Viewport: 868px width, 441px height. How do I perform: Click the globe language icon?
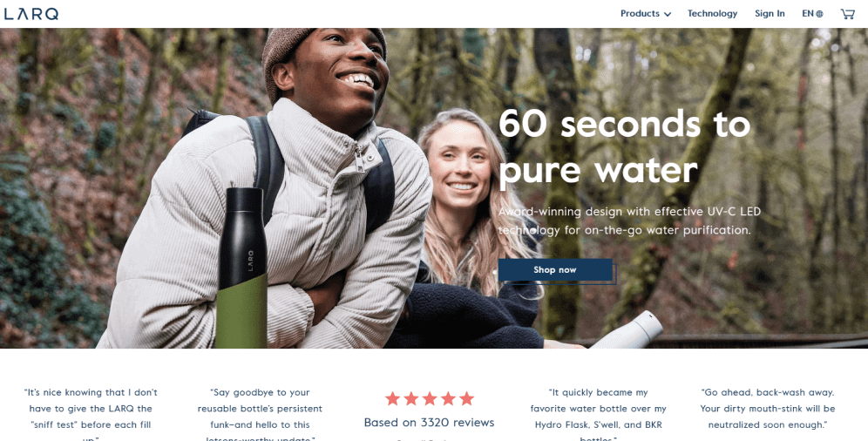point(819,14)
